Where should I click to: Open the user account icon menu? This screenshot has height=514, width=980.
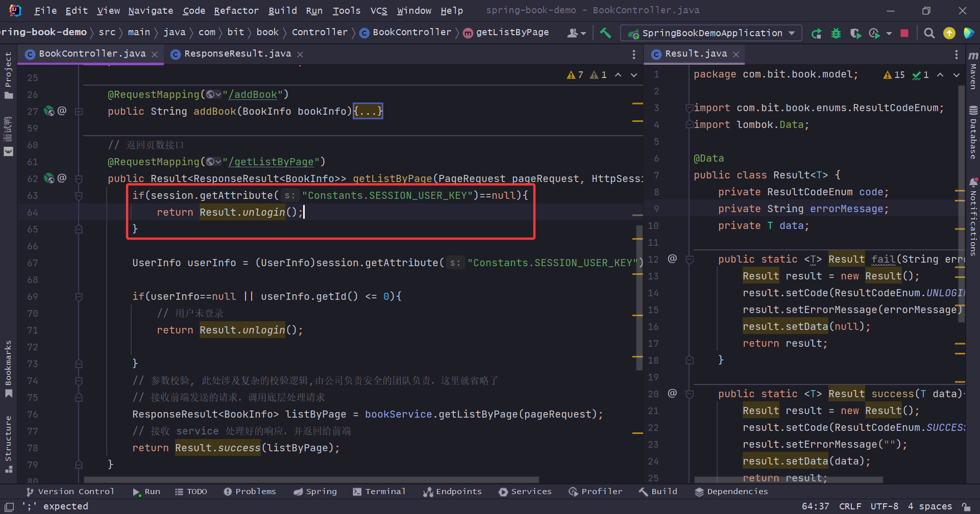point(576,33)
